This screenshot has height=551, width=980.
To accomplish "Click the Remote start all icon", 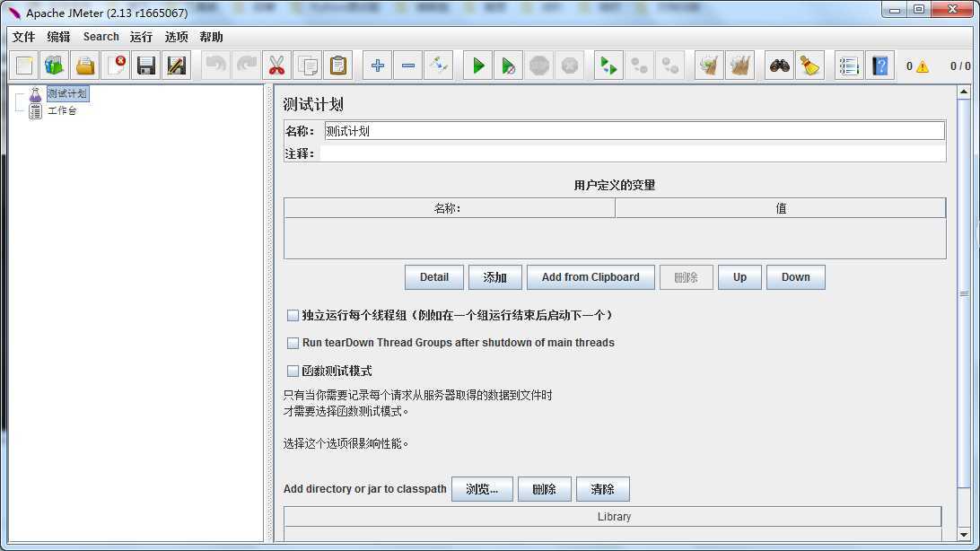I will click(608, 65).
